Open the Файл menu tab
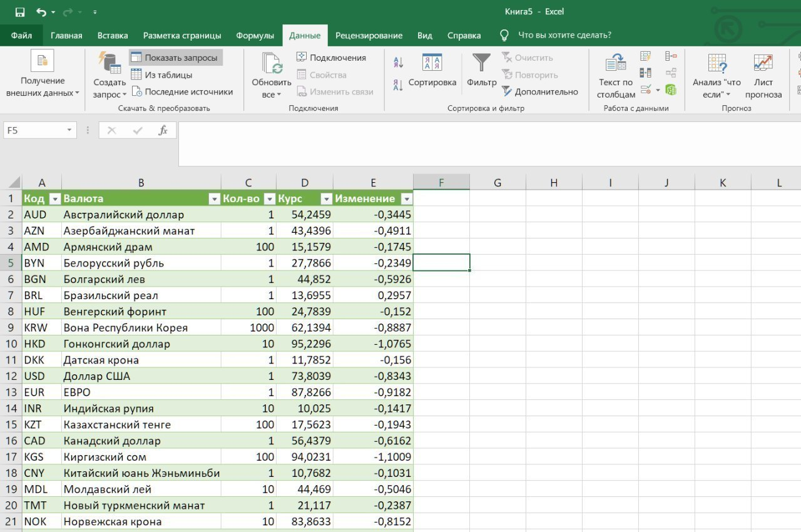Viewport: 801px width, 532px height. [21, 36]
